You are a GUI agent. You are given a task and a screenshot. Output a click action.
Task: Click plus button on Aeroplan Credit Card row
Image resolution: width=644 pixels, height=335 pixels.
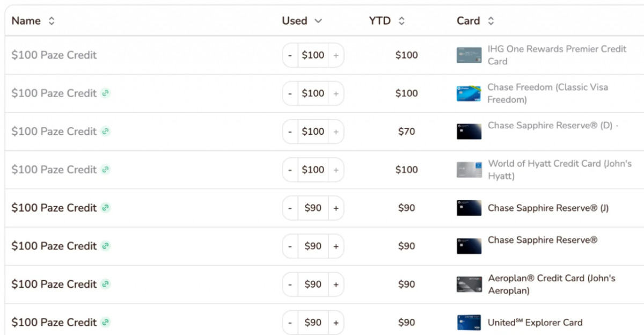[x=336, y=285]
